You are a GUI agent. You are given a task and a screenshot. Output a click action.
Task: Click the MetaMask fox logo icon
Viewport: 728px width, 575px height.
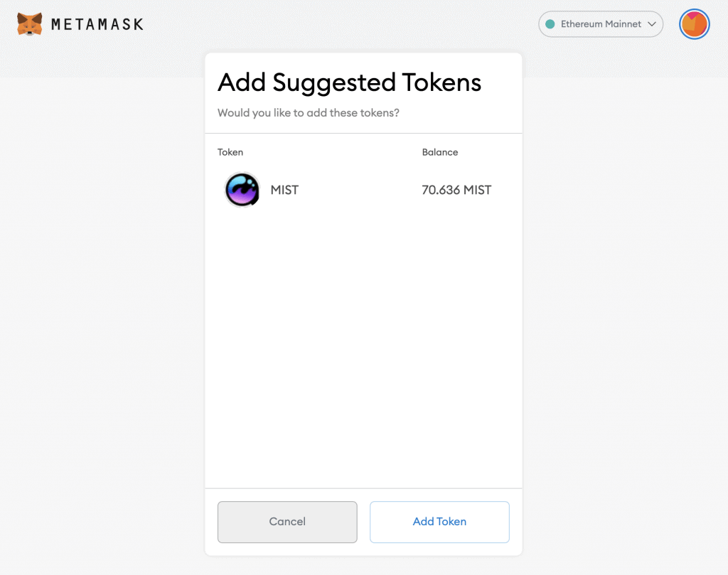click(x=29, y=24)
